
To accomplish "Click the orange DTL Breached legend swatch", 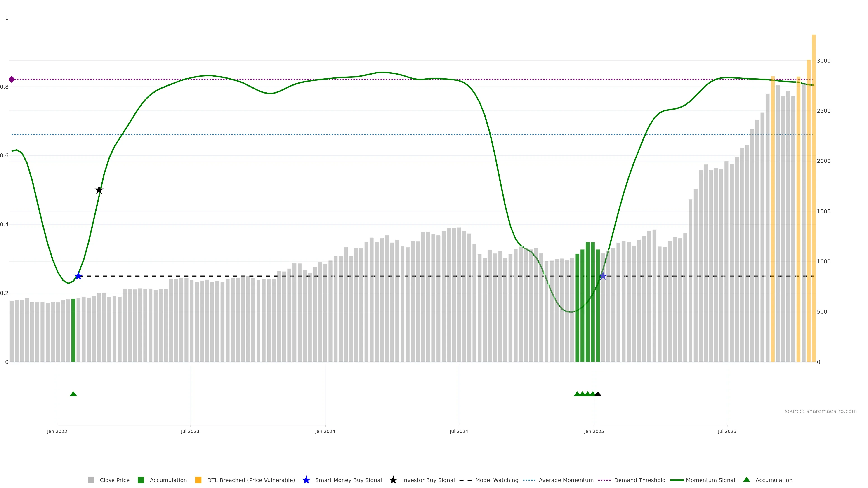I will point(198,480).
